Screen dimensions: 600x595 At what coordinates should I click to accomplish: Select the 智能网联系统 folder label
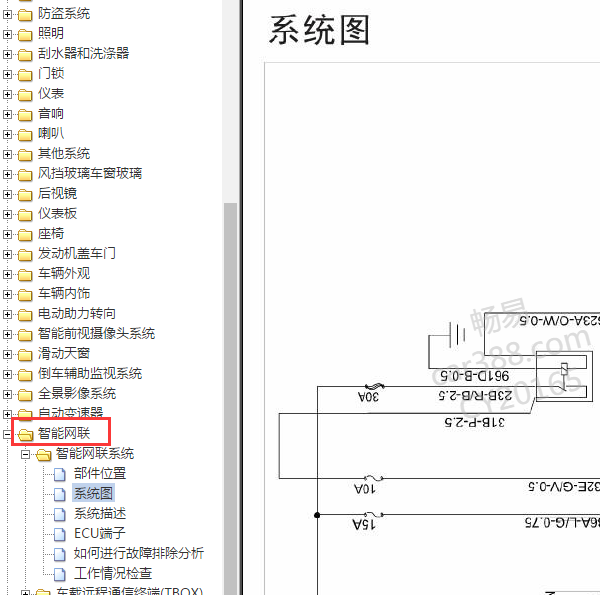95,453
